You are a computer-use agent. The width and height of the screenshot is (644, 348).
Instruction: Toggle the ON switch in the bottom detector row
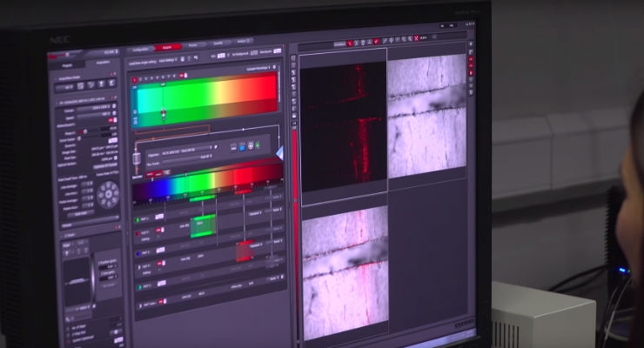(162, 302)
